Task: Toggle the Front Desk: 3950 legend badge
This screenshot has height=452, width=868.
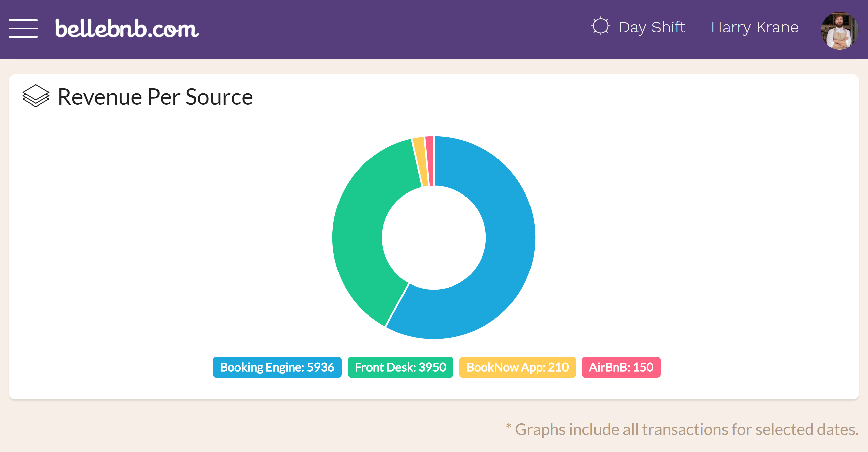Action: [x=400, y=367]
